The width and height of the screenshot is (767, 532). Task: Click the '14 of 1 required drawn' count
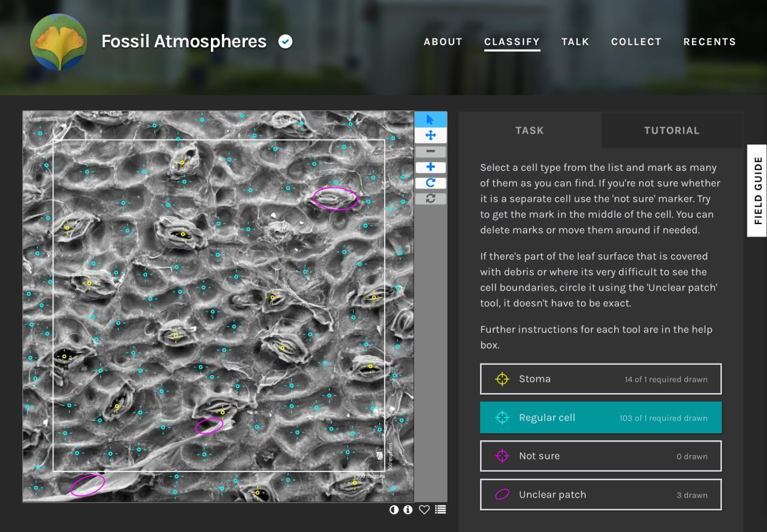[666, 379]
